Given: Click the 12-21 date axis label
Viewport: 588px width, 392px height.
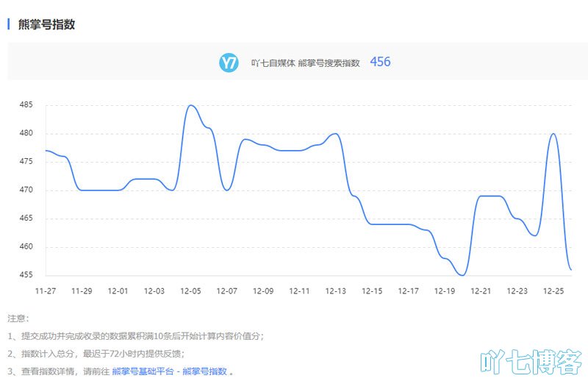Looking at the screenshot, I should 481,291.
